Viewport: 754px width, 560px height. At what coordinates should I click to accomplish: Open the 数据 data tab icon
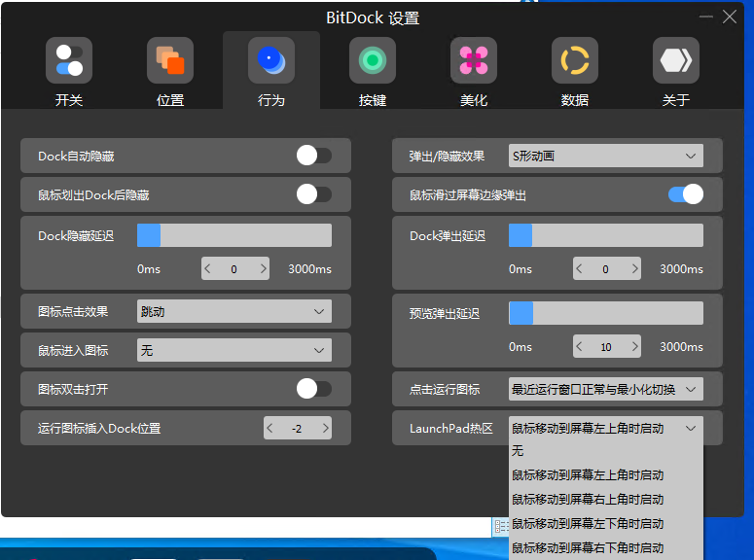click(575, 60)
